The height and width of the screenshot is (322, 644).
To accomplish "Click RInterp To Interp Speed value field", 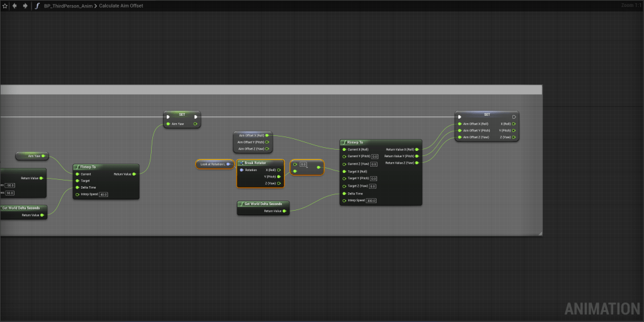I will (371, 201).
